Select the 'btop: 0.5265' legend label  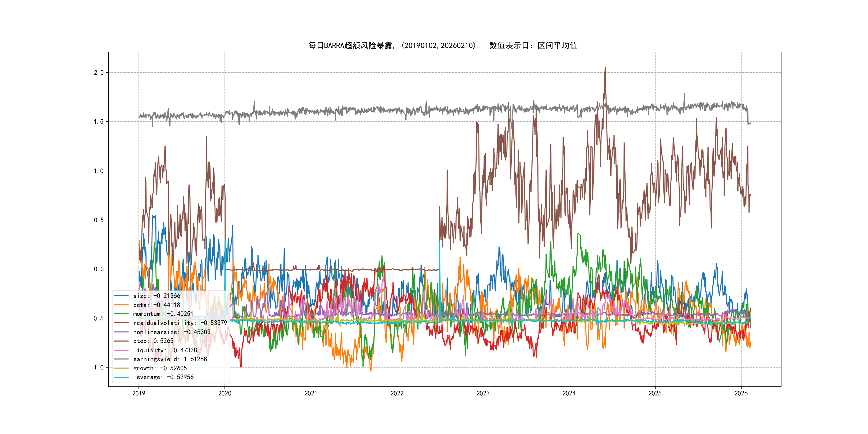(x=153, y=341)
